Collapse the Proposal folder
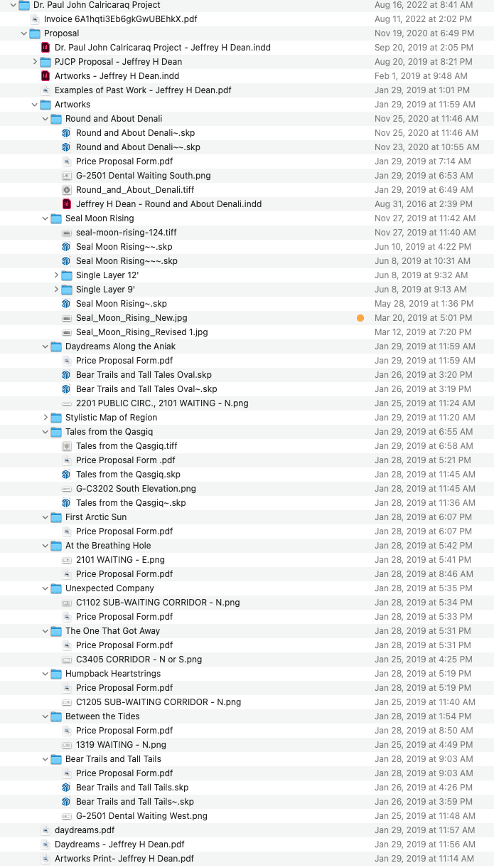This screenshot has height=868, width=494. (x=24, y=33)
